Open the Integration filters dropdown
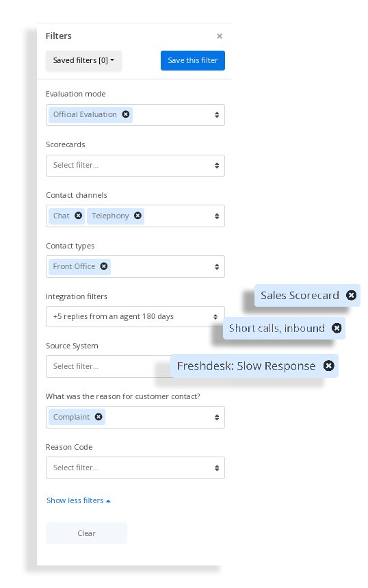The height and width of the screenshot is (588, 368). click(135, 316)
